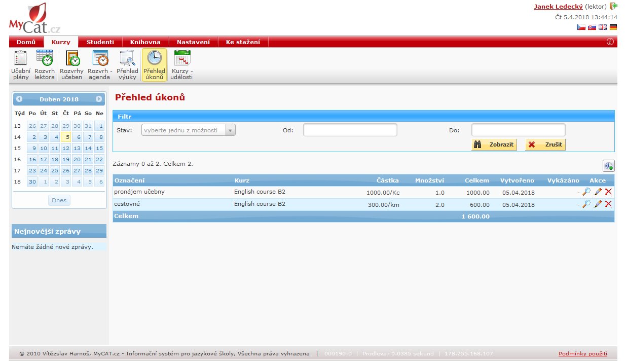The height and width of the screenshot is (364, 626).
Task: Click into the Od date field
Action: tap(350, 130)
